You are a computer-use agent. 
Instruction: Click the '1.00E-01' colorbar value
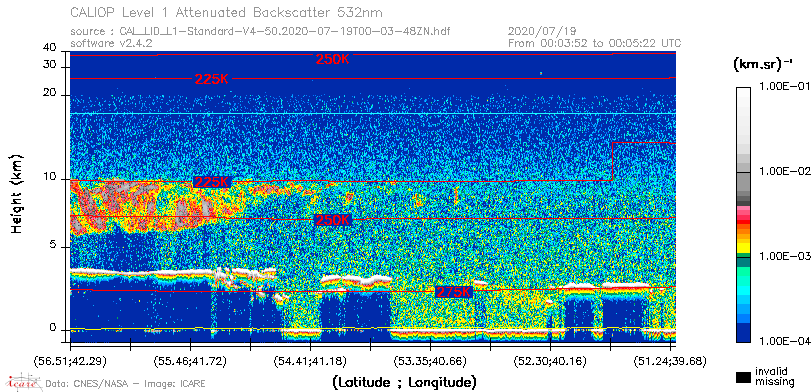(784, 87)
